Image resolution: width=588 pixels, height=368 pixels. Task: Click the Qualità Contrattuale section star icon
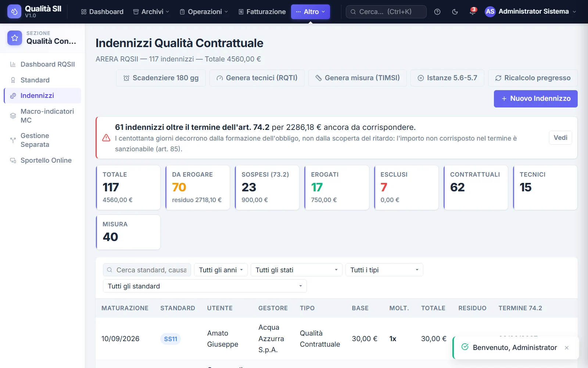[x=15, y=38]
